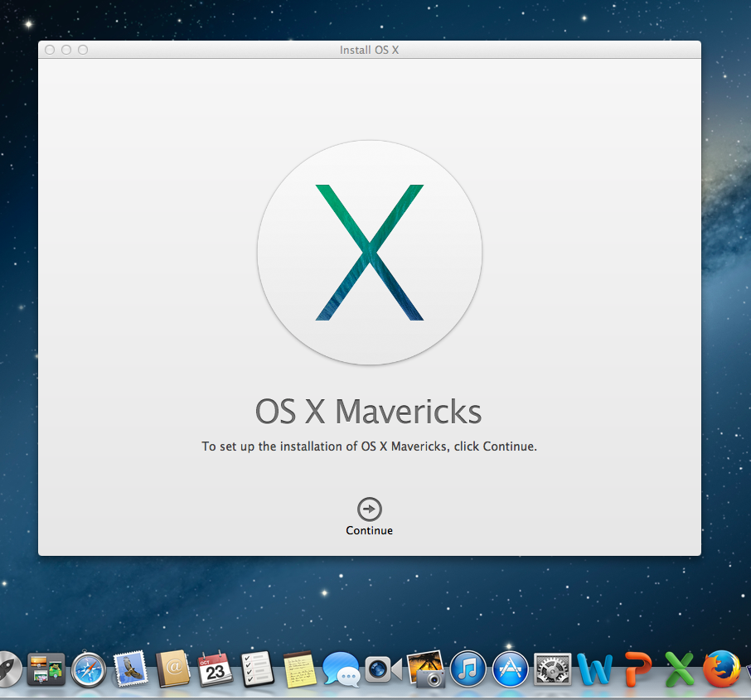The image size is (751, 700).
Task: Open Mission Control in the dock
Action: click(x=46, y=669)
